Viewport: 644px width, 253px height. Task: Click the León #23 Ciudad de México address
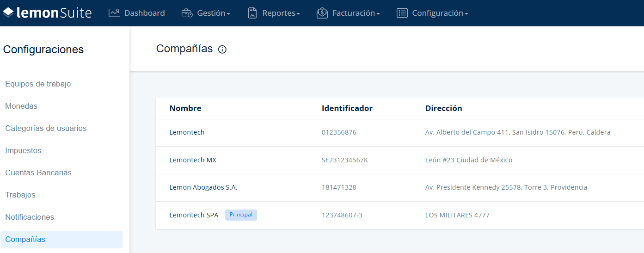(x=469, y=160)
